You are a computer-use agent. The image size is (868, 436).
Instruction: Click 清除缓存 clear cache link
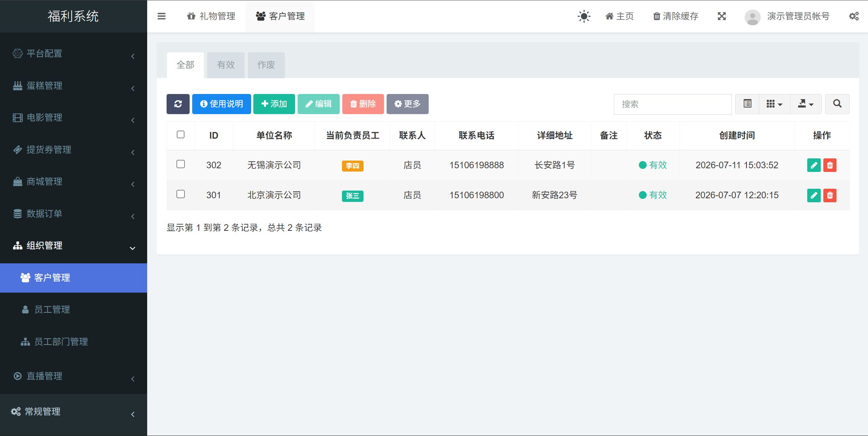(676, 16)
